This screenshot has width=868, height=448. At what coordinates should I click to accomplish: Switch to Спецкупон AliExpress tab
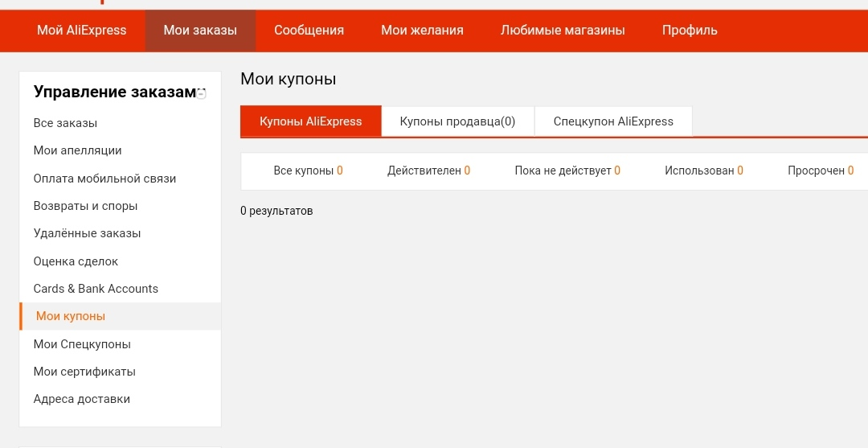pyautogui.click(x=613, y=121)
